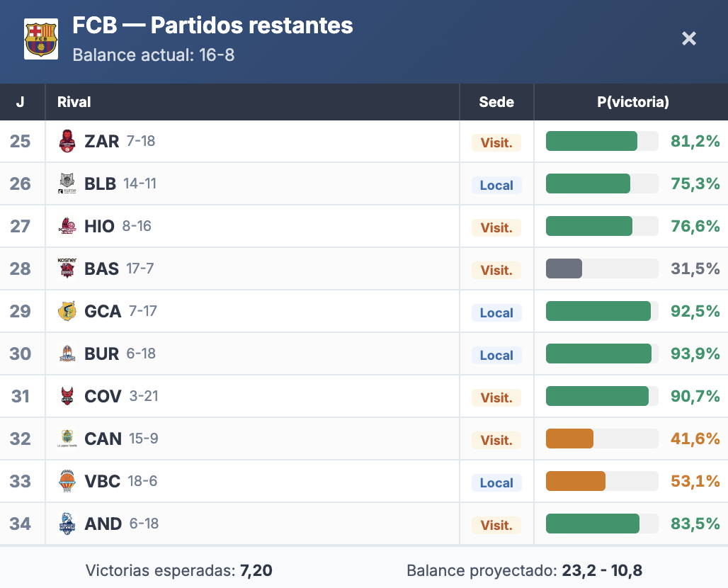Image resolution: width=728 pixels, height=588 pixels.
Task: Click the ZAR team logo
Action: [67, 141]
